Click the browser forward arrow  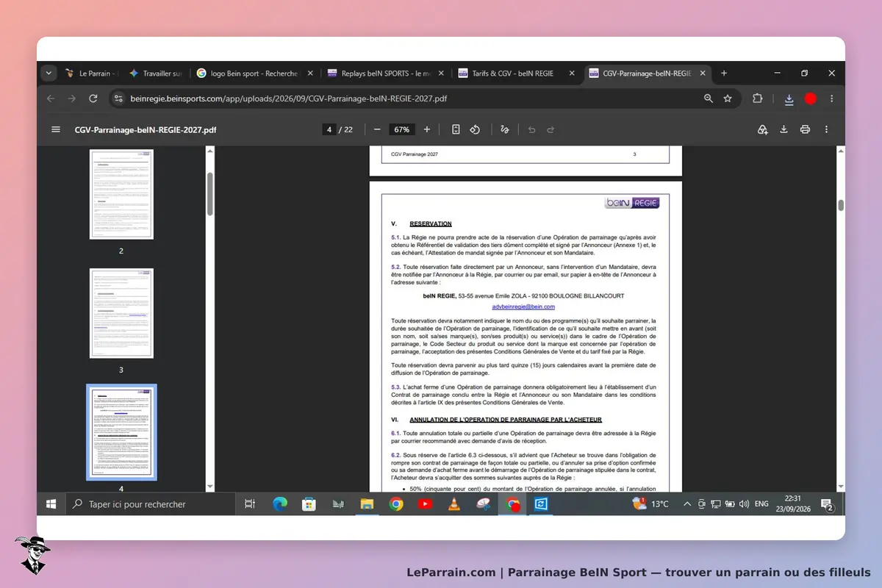tap(72, 98)
